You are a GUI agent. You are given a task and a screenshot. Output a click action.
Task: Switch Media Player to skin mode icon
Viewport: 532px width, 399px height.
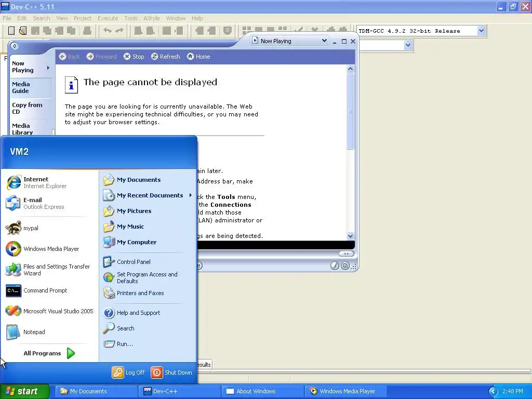point(345,265)
